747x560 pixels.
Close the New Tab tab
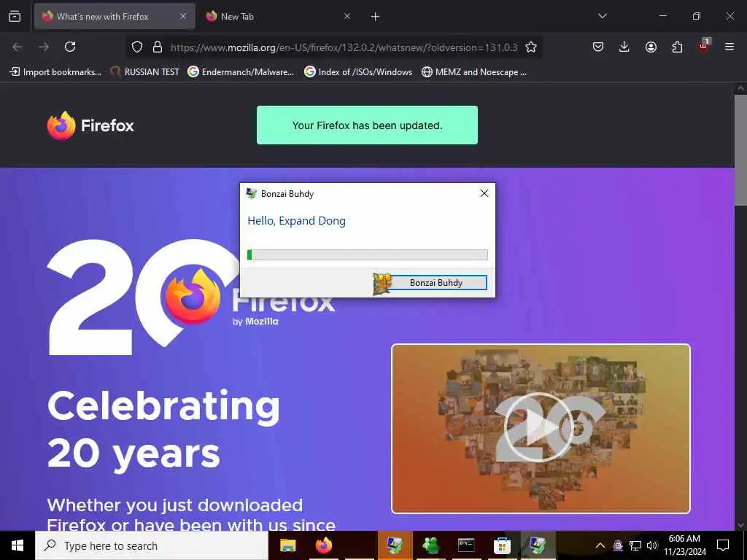click(x=347, y=16)
